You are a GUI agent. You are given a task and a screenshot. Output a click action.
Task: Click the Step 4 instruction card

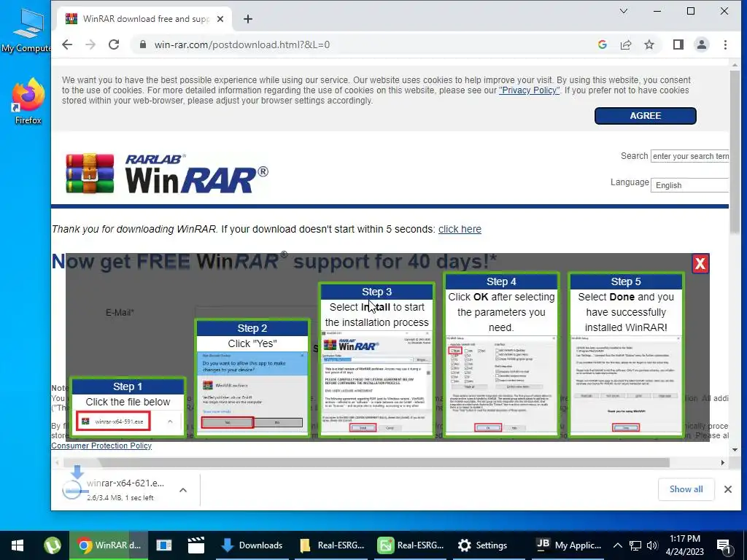[x=501, y=354]
